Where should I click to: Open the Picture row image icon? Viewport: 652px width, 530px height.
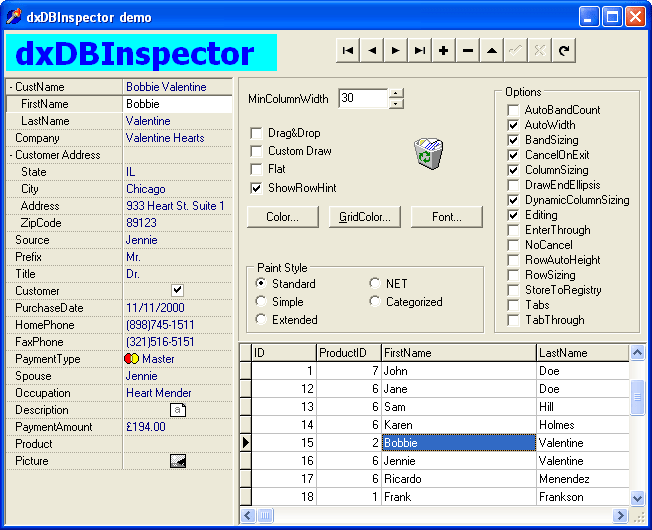coord(178,461)
